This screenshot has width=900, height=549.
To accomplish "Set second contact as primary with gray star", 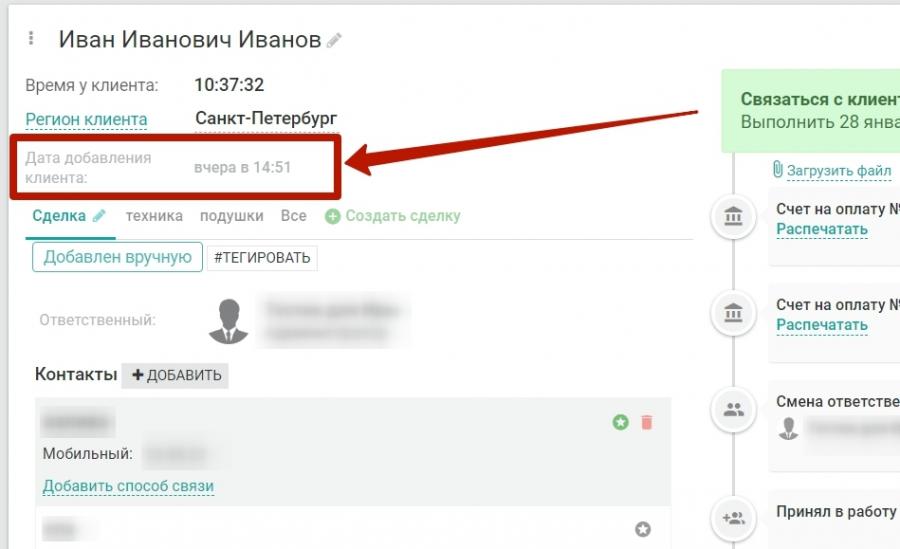I will click(643, 529).
